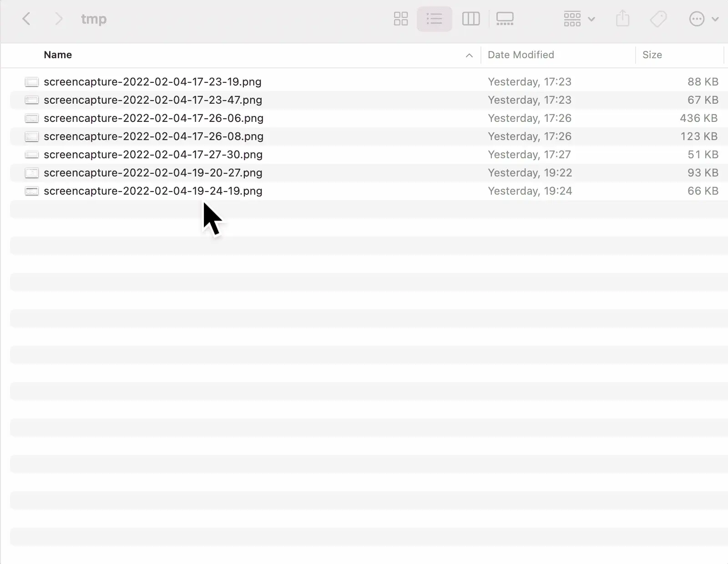This screenshot has width=728, height=564.
Task: Sort files by Name column
Action: (x=58, y=55)
